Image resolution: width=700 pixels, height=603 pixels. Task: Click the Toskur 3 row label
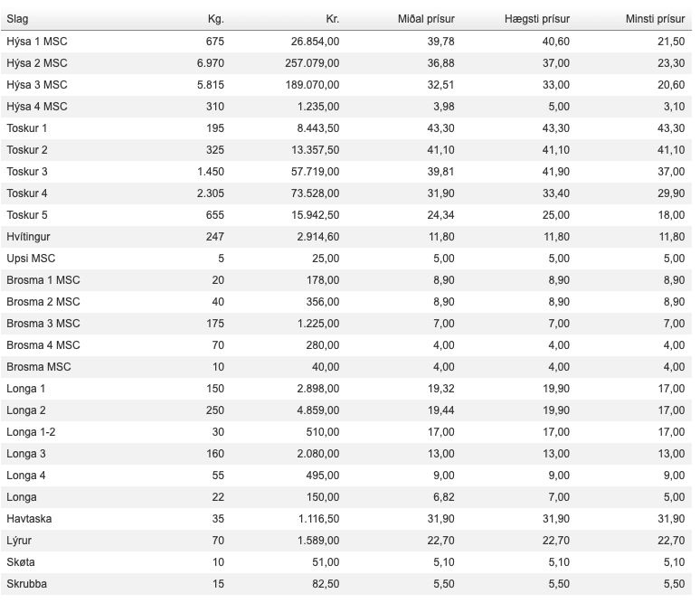pos(27,172)
